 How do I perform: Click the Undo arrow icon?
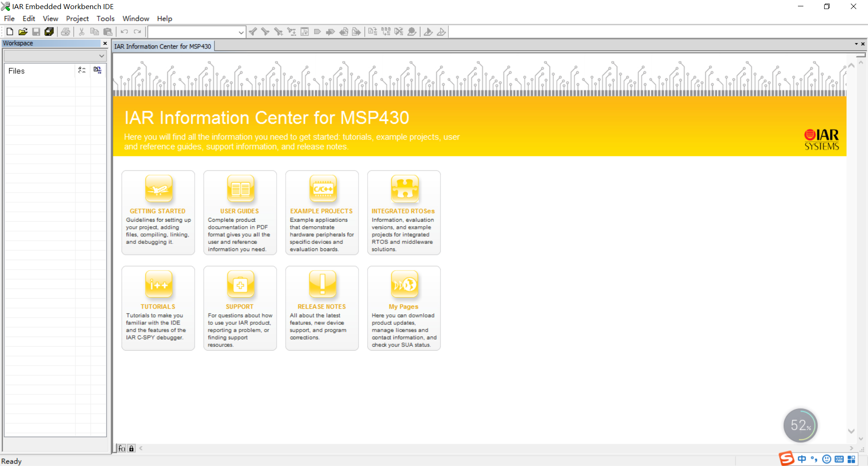point(124,32)
